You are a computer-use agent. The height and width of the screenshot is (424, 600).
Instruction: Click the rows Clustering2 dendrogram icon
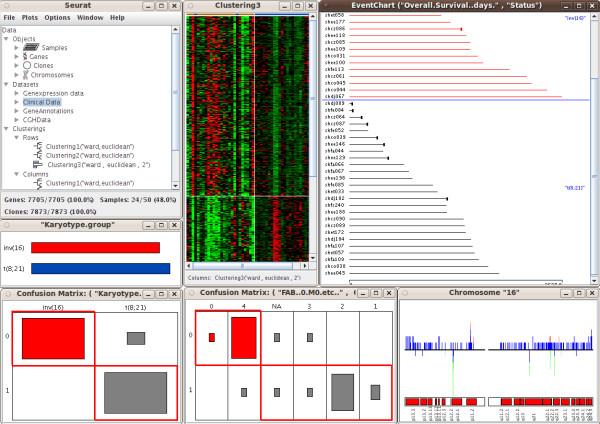point(38,155)
